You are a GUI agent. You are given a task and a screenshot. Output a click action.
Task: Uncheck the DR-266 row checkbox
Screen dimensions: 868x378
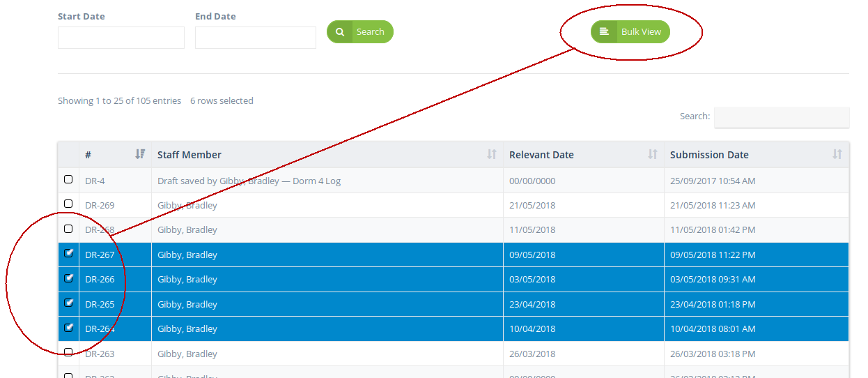[68, 278]
